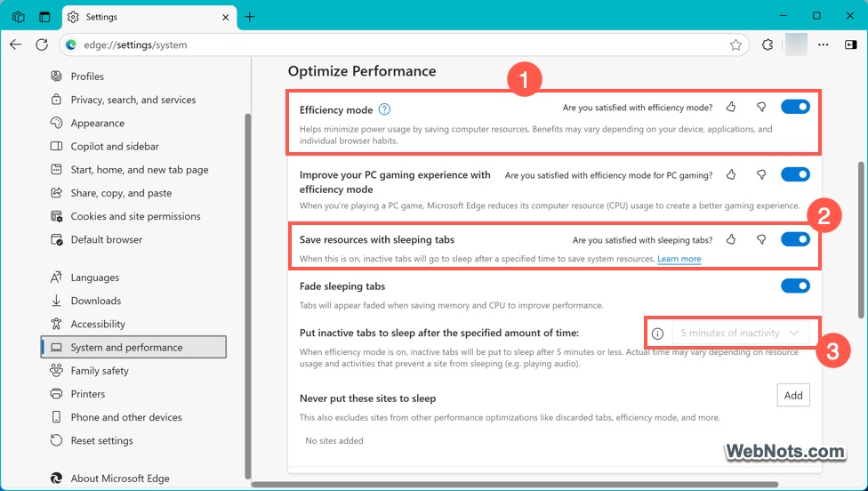Switch off Save resources with sleeping tabs
Viewport: 868px width, 491px height.
(795, 239)
